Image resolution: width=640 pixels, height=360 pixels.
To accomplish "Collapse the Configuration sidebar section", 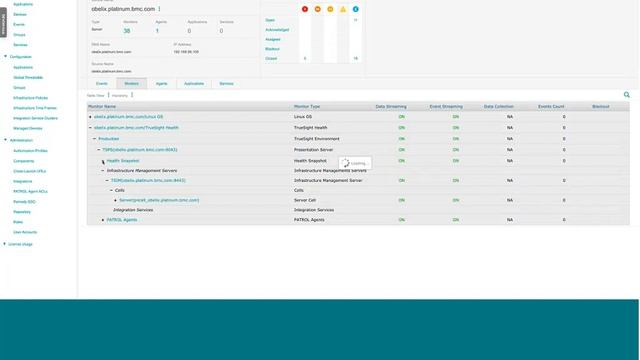I will coord(5,56).
